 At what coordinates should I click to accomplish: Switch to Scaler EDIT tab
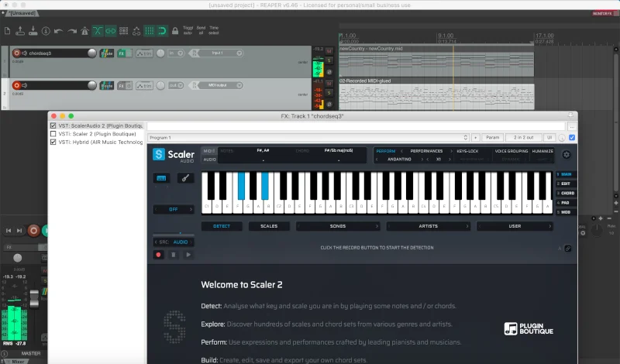[566, 184]
